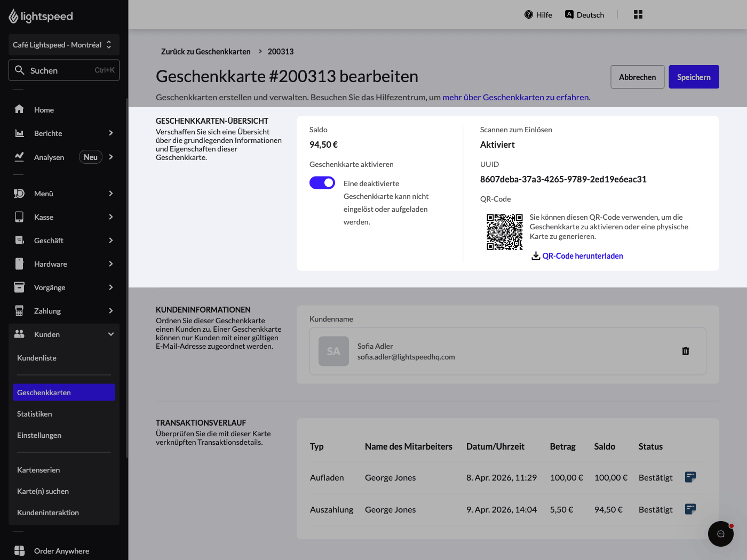This screenshot has height=560, width=747.
Task: Click the Berichte chart icon
Action: (x=19, y=133)
